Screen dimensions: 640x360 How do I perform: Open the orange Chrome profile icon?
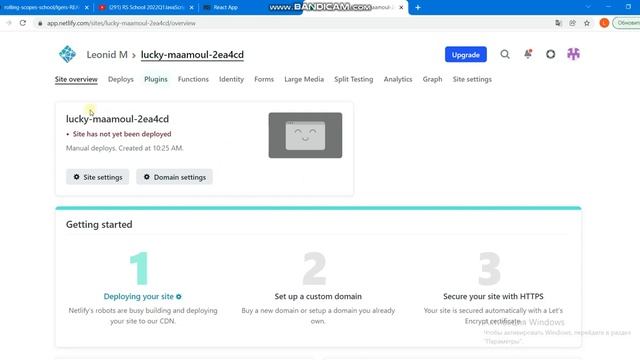(x=604, y=23)
